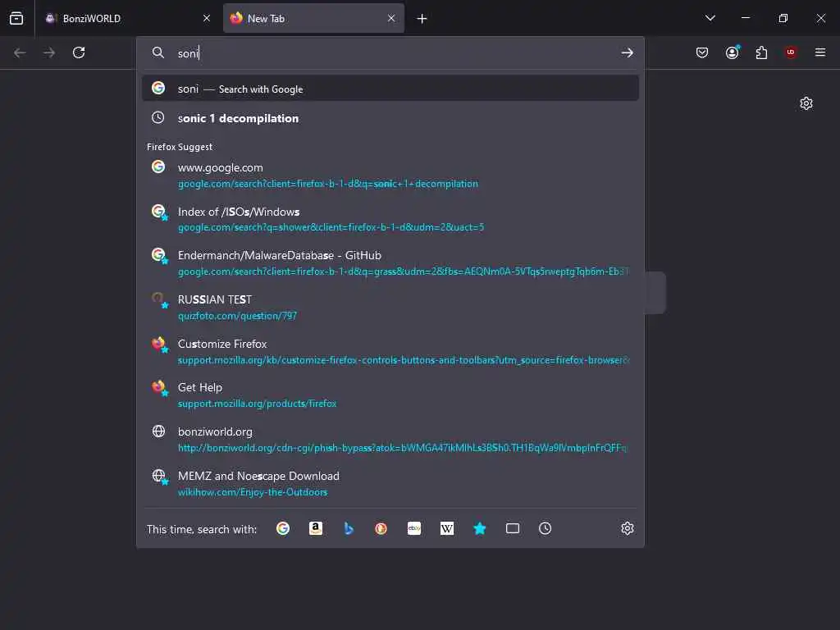
Task: Open the Get Help suggestion
Action: 390,395
